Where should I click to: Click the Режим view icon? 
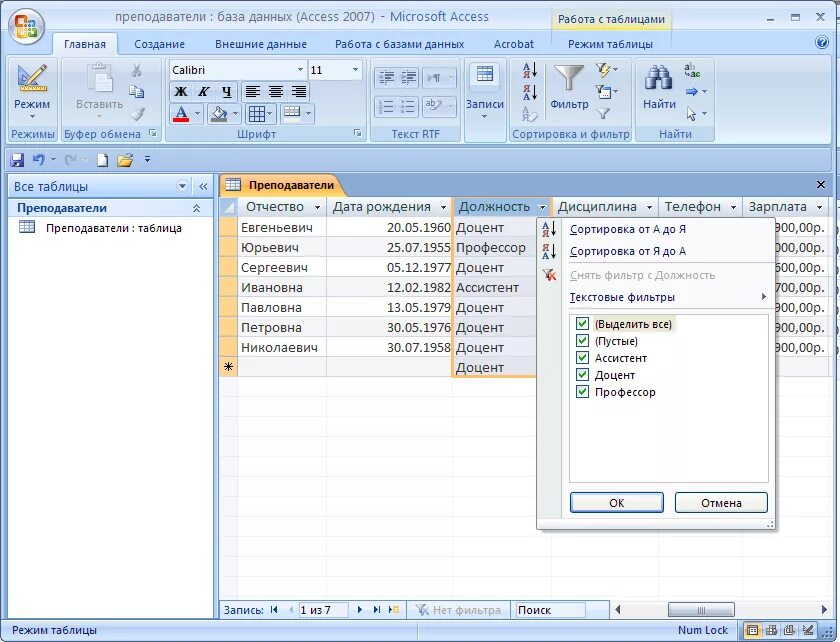32,79
